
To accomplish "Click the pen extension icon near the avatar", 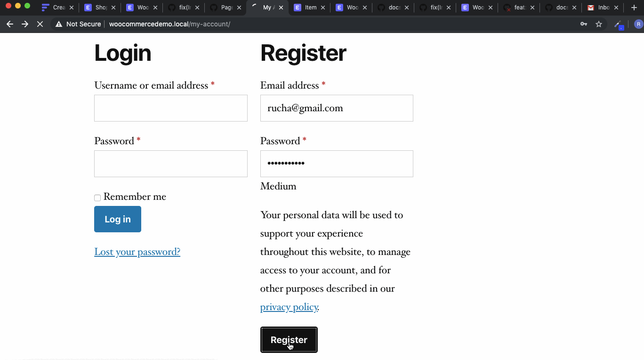I will click(617, 25).
